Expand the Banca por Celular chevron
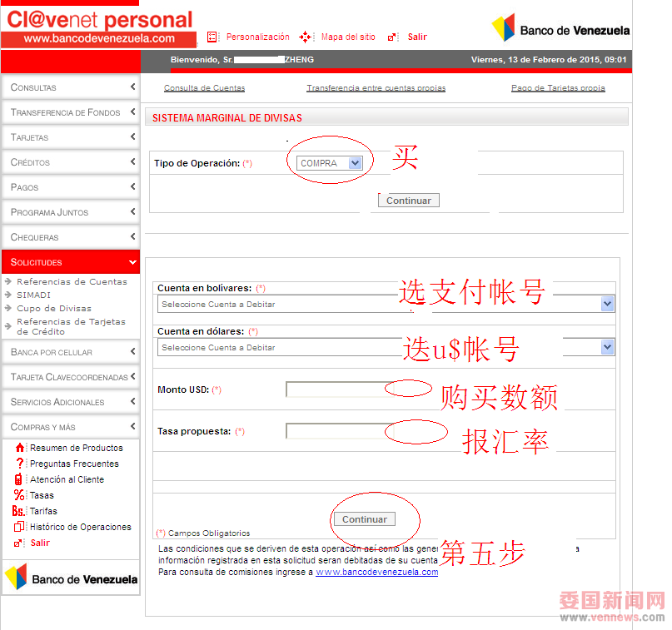 pyautogui.click(x=133, y=351)
